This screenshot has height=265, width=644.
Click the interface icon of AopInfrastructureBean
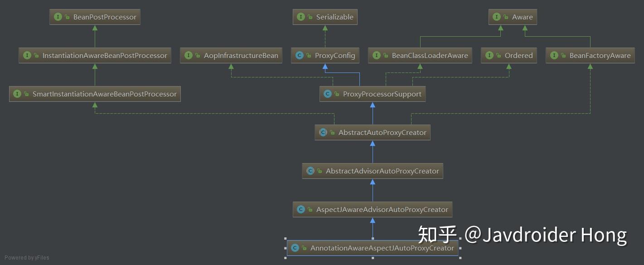tap(189, 55)
